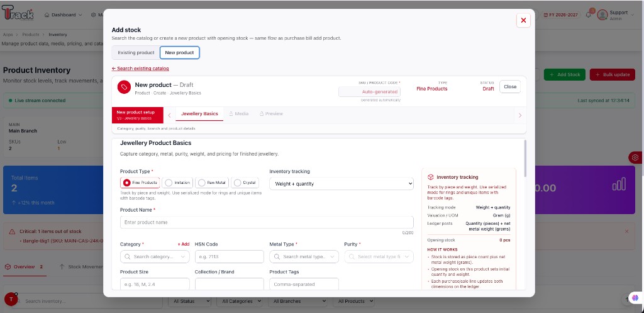Click the colorful assistant icon at bottom right
Screen dimensions: 644x313
click(635, 298)
